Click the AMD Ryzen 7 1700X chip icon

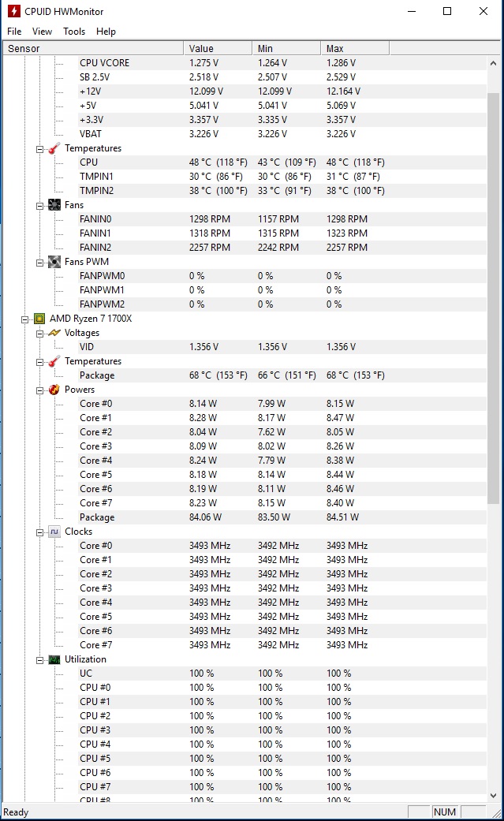tap(39, 319)
